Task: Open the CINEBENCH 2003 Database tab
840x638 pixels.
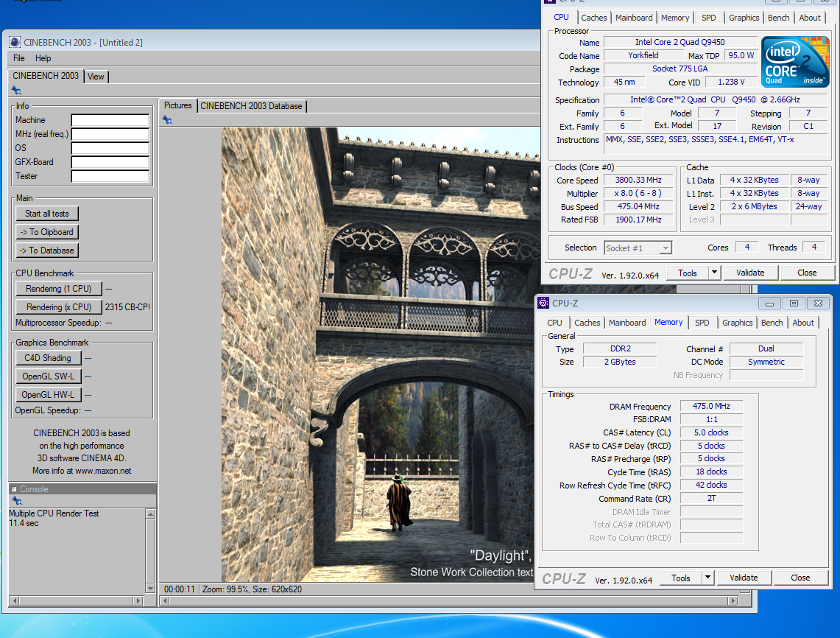Action: (x=251, y=106)
